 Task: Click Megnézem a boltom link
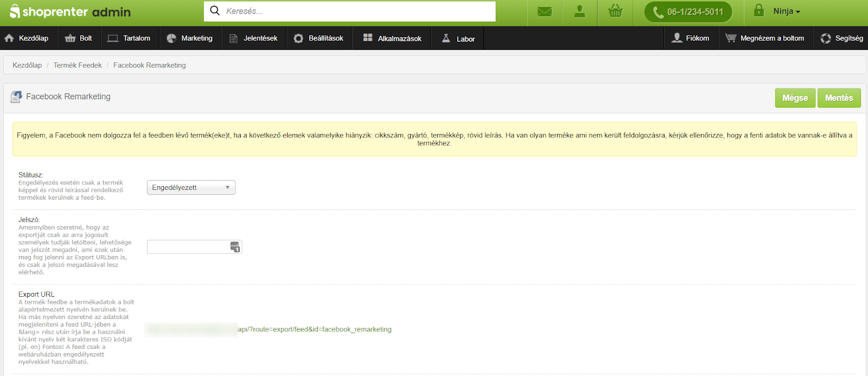coord(766,38)
